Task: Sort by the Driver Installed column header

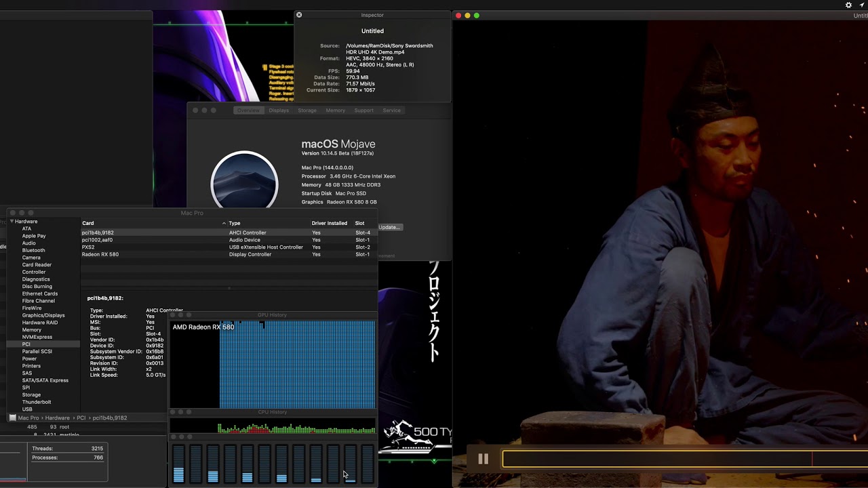Action: 330,223
